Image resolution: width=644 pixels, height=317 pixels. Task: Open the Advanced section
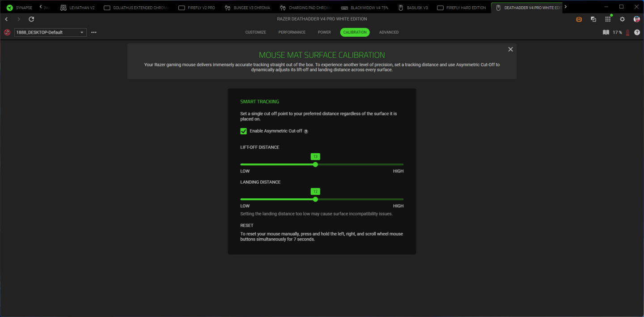point(389,32)
